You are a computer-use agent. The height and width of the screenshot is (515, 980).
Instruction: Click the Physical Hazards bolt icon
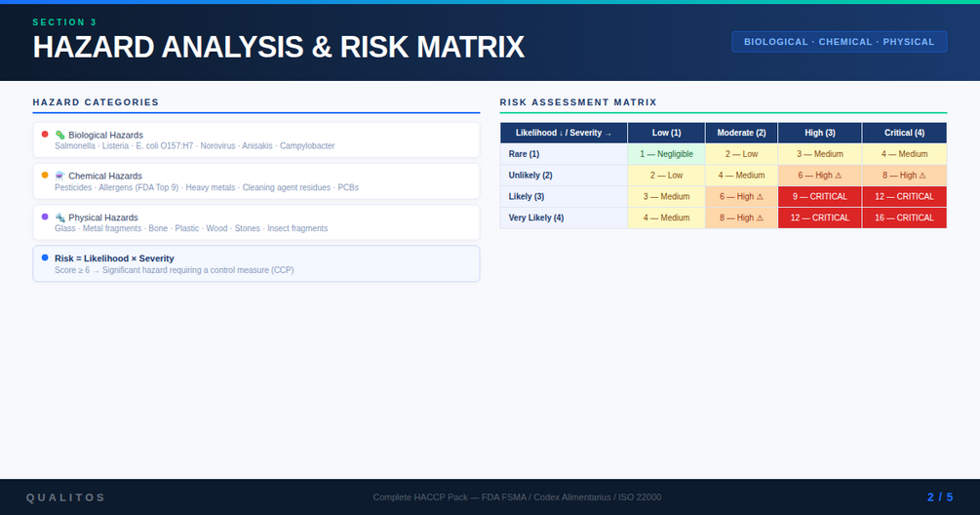[60, 218]
